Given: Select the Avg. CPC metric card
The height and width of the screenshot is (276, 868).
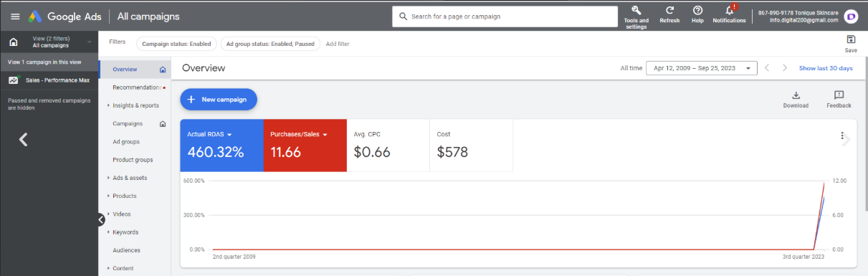Looking at the screenshot, I should coord(388,146).
